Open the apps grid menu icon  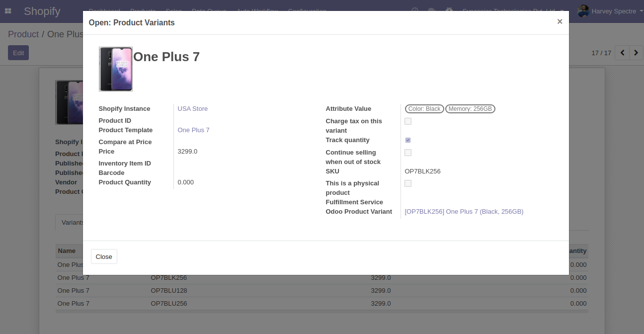coord(8,11)
